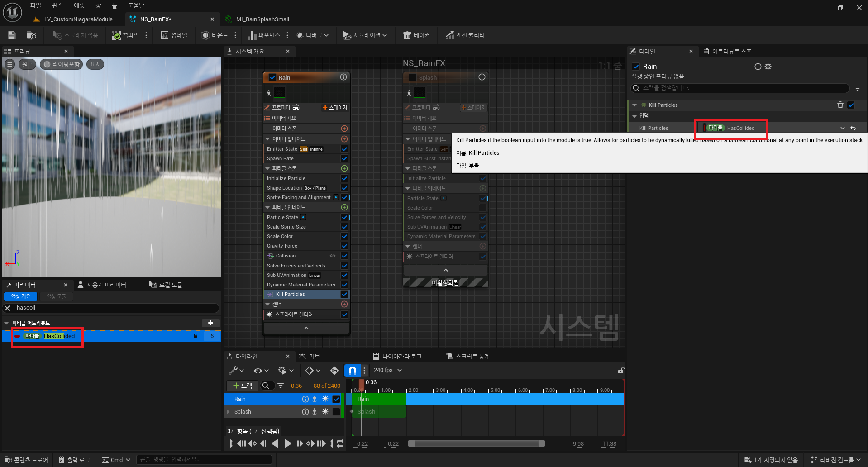Viewport: 868px width, 467px height.
Task: Switch to the Local Modules tab
Action: pyautogui.click(x=166, y=285)
